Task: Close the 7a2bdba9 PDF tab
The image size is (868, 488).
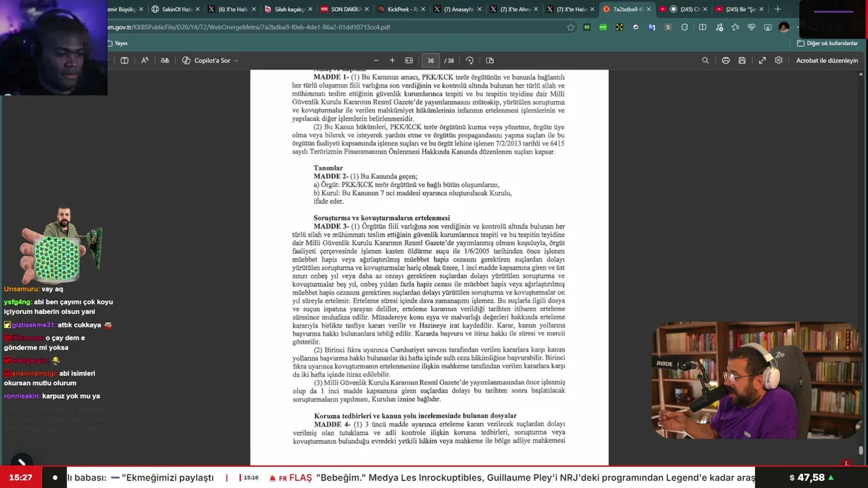Action: click(x=649, y=9)
